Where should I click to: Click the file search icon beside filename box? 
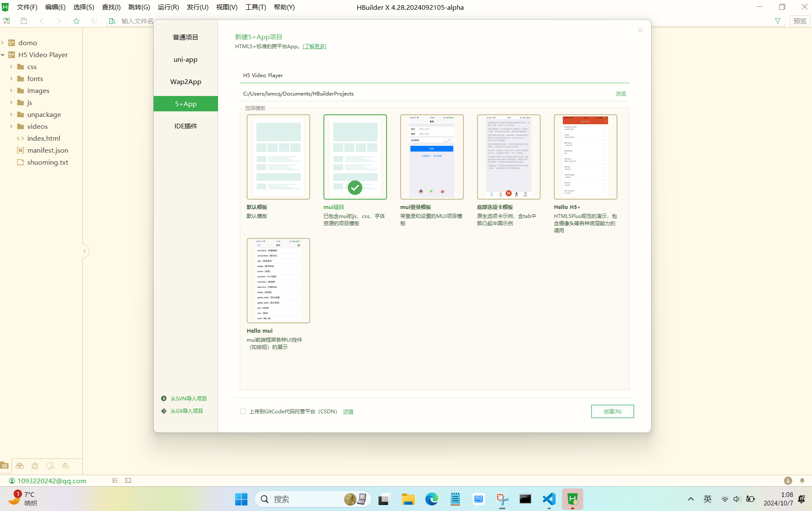click(x=112, y=21)
